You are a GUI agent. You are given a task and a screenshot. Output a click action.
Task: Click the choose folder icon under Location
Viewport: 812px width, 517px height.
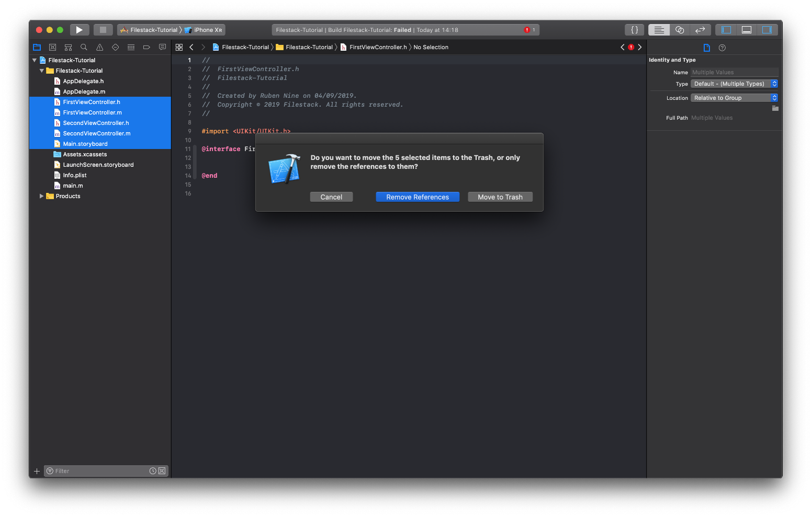point(775,108)
